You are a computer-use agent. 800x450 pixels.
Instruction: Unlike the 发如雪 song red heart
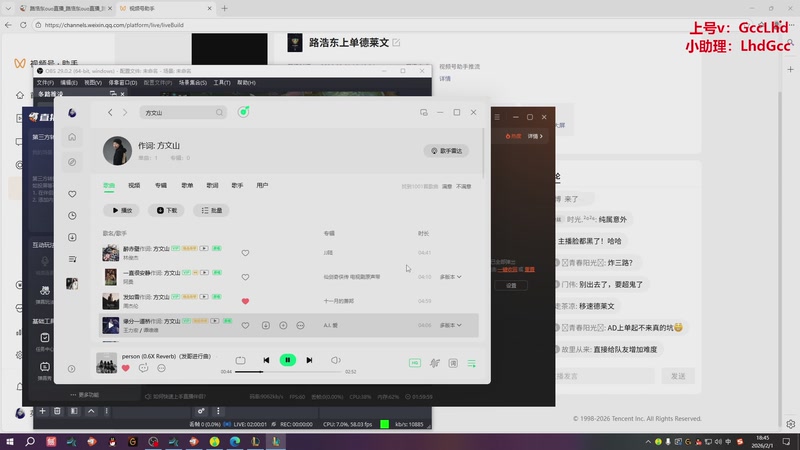pyautogui.click(x=245, y=301)
